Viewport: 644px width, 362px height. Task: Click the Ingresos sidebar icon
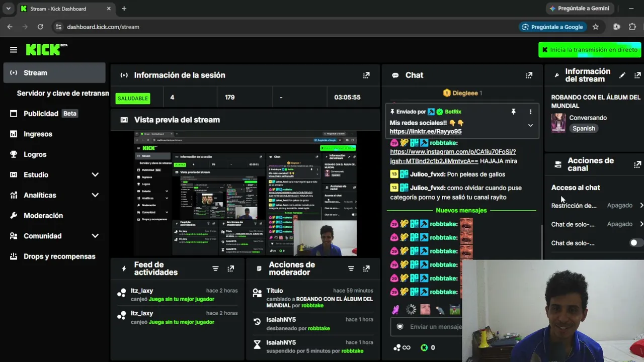click(x=14, y=134)
